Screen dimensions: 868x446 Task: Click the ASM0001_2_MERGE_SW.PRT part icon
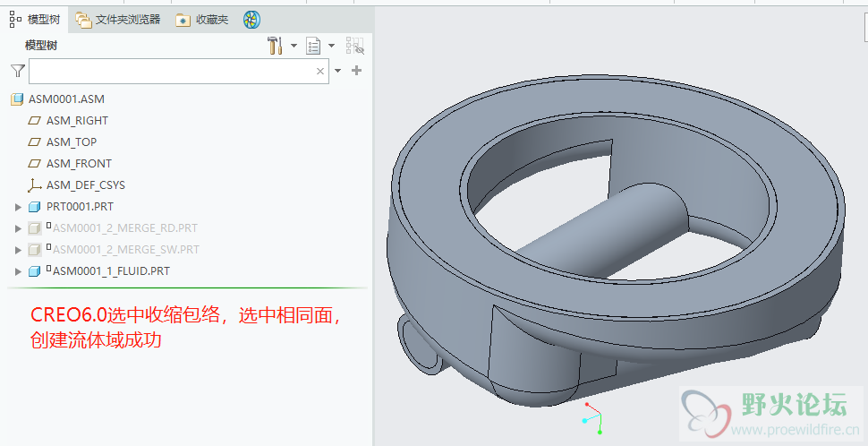pos(34,250)
